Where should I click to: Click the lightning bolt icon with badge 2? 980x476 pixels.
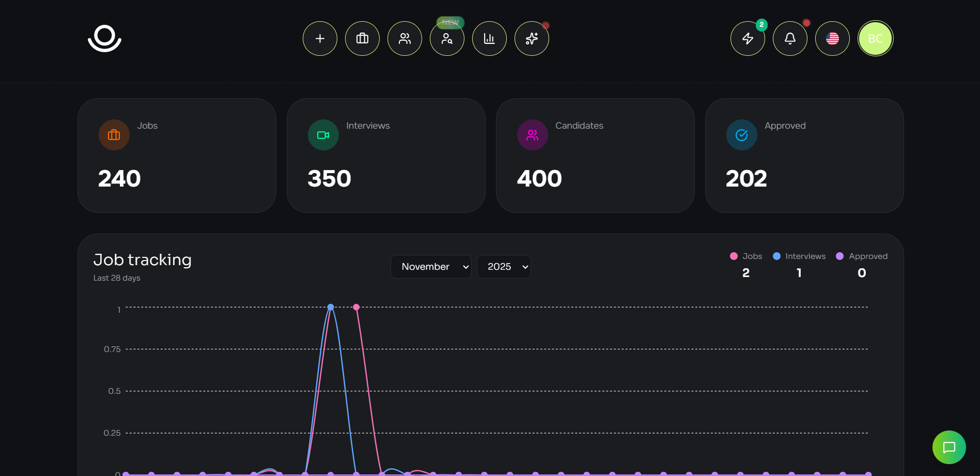[x=748, y=38]
